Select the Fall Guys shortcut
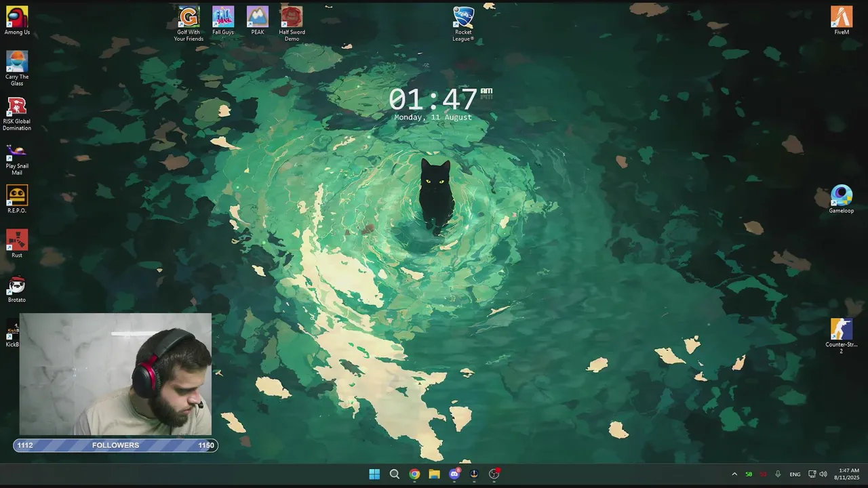The image size is (868, 488). tap(223, 20)
